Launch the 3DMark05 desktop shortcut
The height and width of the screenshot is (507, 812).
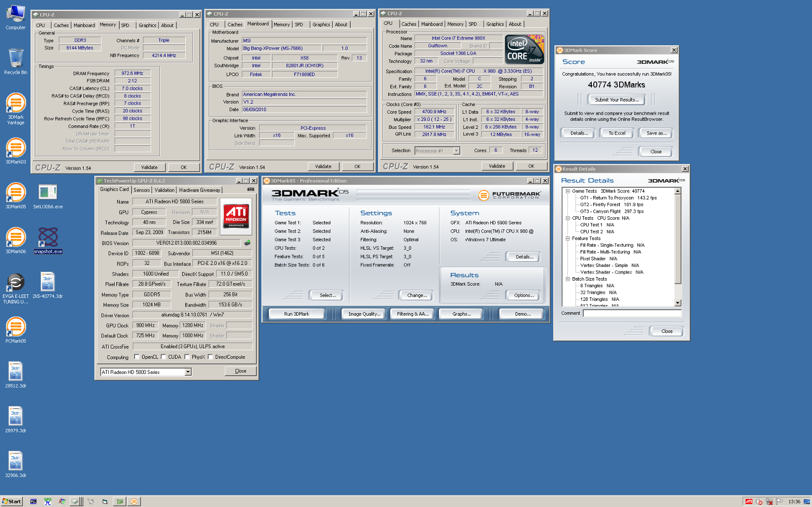16,195
